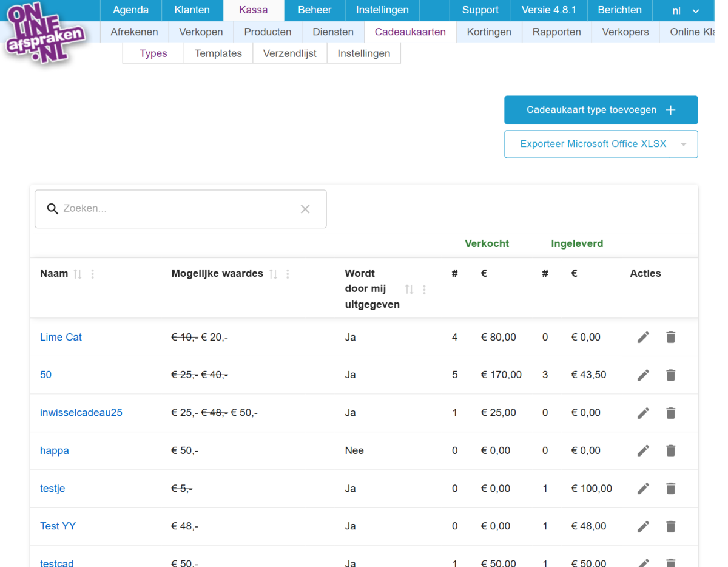
Task: Delete the testje gift card type
Action: coord(670,488)
